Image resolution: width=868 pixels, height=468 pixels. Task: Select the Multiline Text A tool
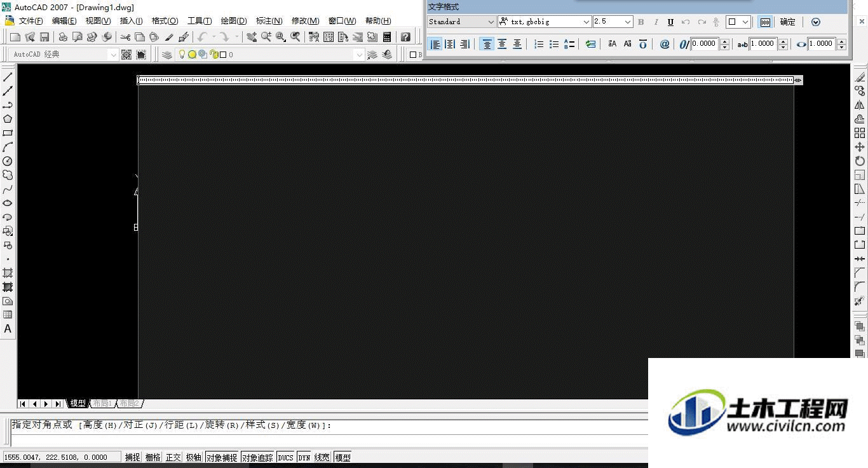pos(8,329)
